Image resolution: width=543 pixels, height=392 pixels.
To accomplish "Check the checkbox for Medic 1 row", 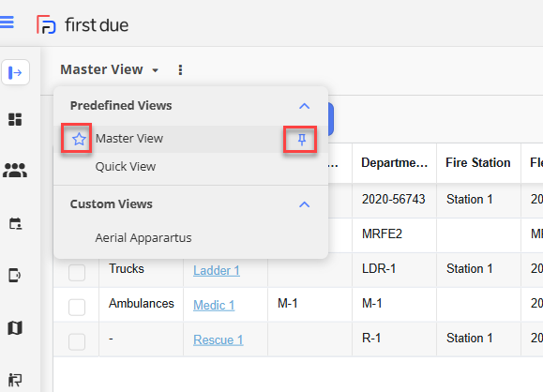I will (x=77, y=308).
